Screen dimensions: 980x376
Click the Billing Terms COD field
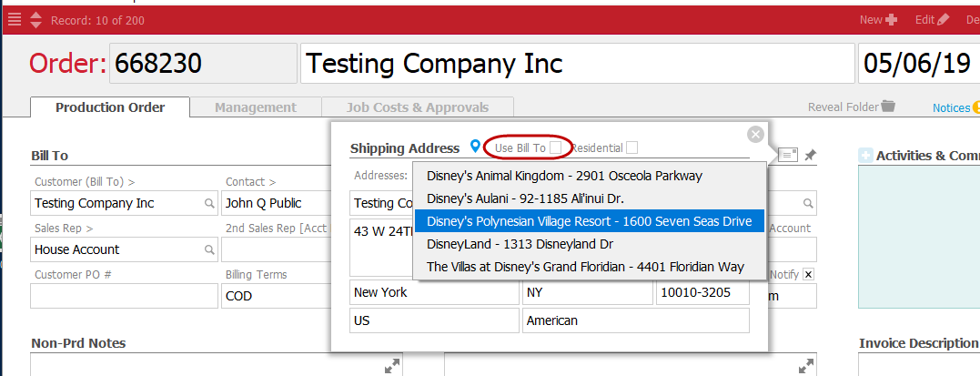[x=276, y=296]
